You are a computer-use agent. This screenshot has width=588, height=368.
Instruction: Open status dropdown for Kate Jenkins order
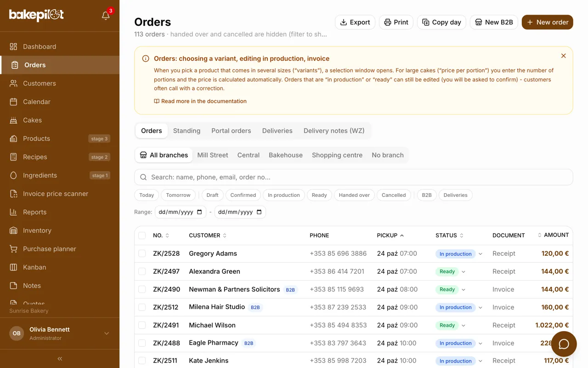(481, 361)
